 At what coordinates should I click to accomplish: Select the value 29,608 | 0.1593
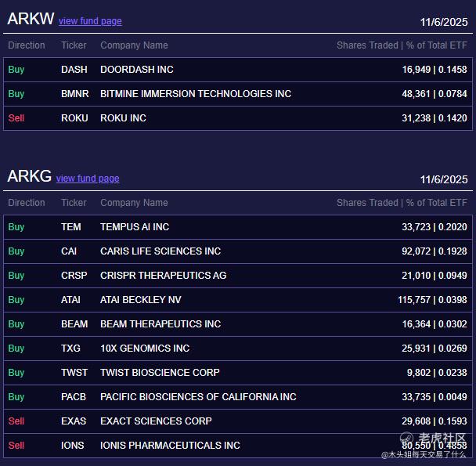[435, 421]
